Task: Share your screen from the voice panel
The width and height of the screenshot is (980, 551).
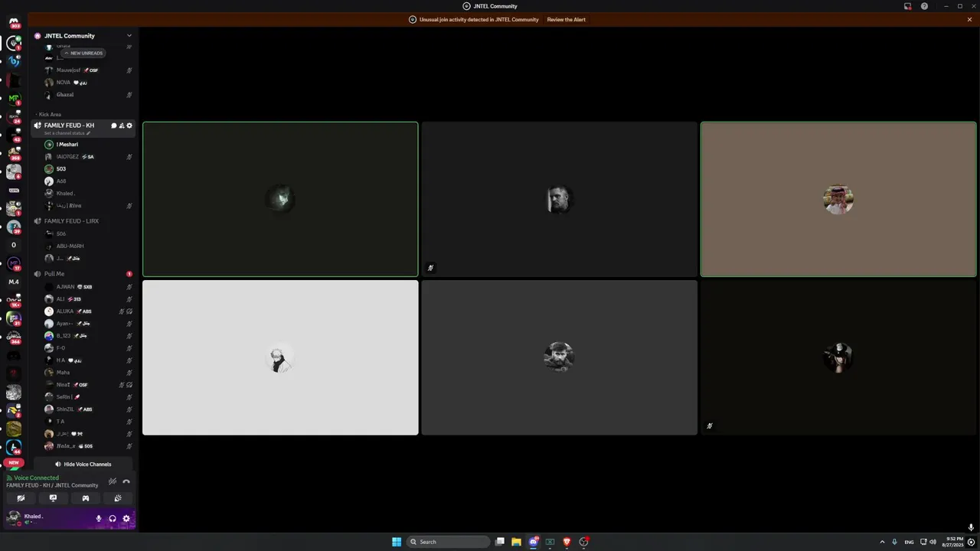Action: (53, 498)
